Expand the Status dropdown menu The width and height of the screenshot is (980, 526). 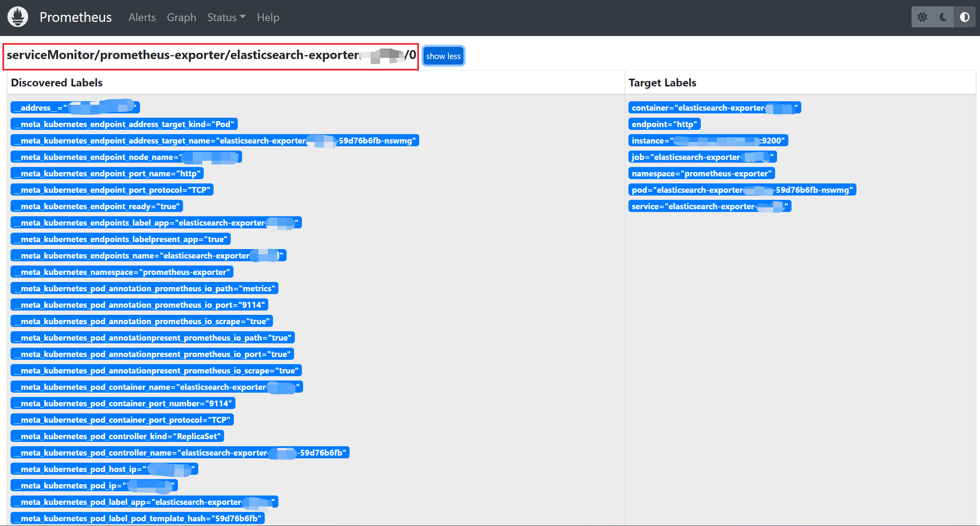pos(226,17)
